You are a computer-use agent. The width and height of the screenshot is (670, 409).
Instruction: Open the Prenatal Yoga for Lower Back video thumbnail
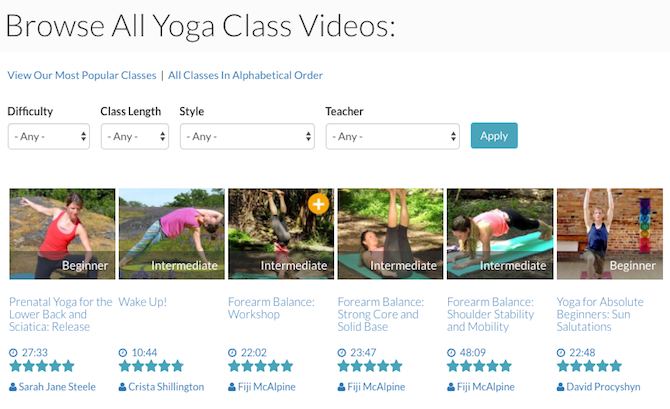click(62, 234)
